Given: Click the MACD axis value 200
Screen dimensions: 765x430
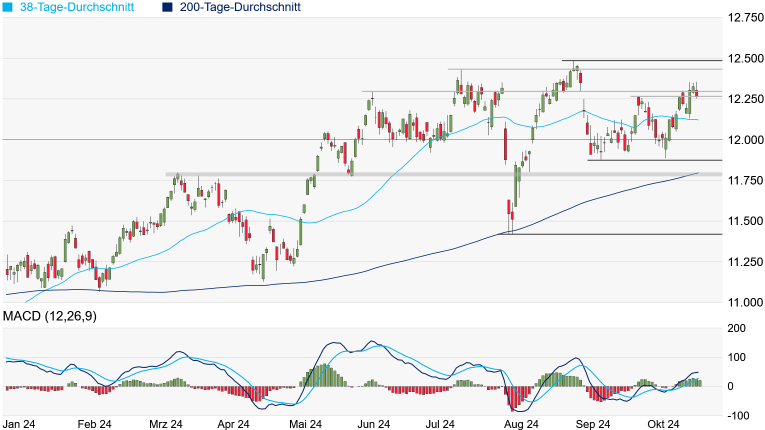Looking at the screenshot, I should (x=735, y=328).
